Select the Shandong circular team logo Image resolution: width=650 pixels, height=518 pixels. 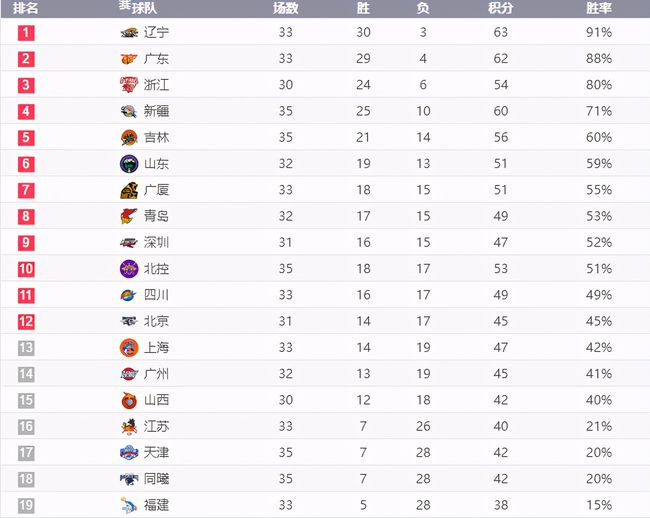point(129,164)
